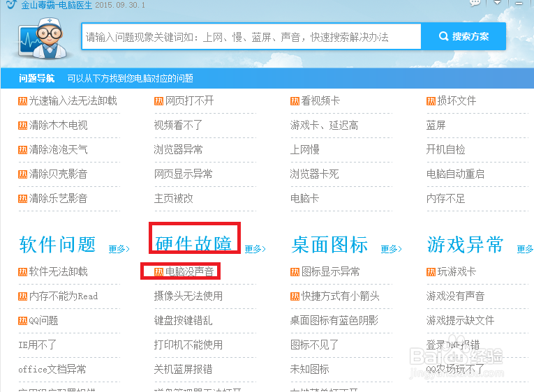Select 光速输入法无法卸载 problem

73,100
